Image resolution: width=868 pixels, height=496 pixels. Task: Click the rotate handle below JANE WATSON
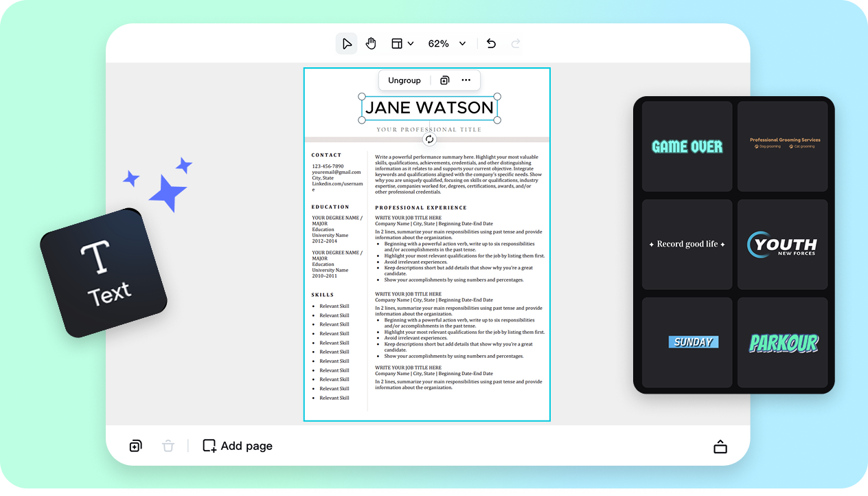pyautogui.click(x=429, y=138)
